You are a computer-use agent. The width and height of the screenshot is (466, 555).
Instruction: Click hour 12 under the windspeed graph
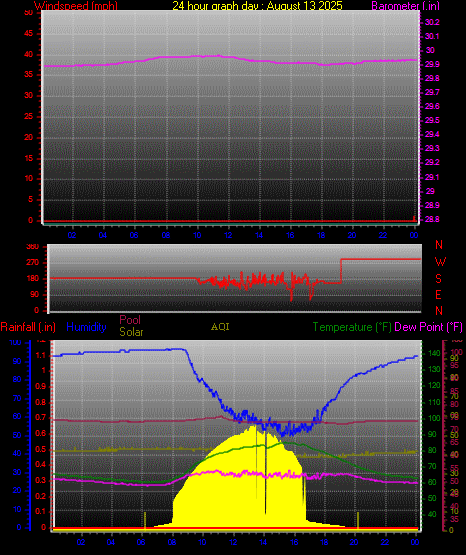click(x=228, y=235)
